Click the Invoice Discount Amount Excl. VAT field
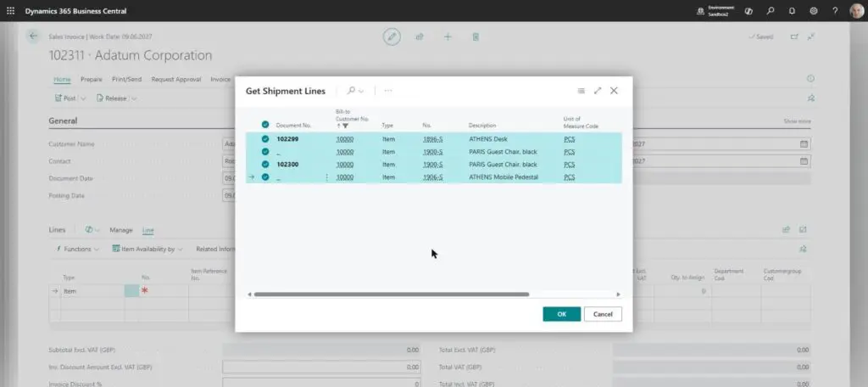 point(321,367)
